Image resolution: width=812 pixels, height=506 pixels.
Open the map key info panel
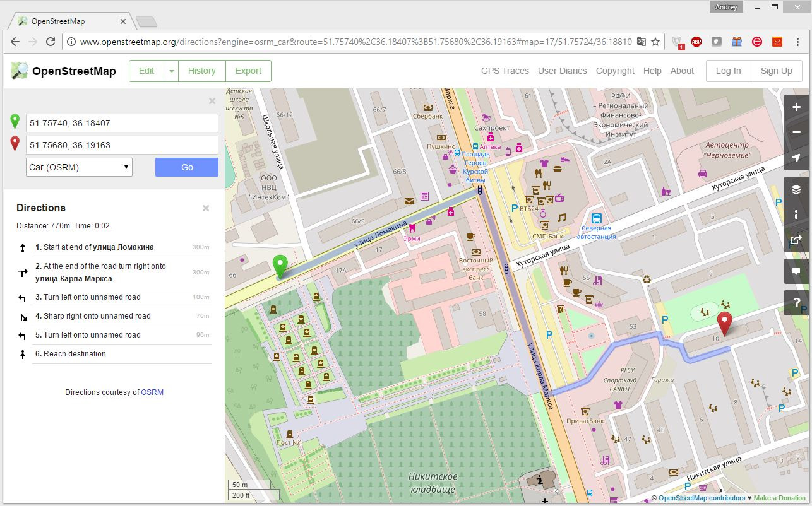click(796, 215)
